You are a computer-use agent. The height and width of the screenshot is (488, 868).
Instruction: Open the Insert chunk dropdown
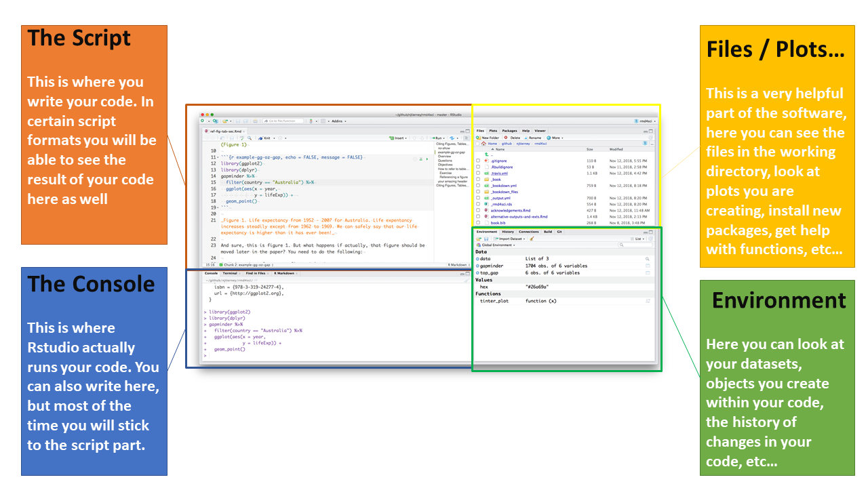tap(398, 138)
